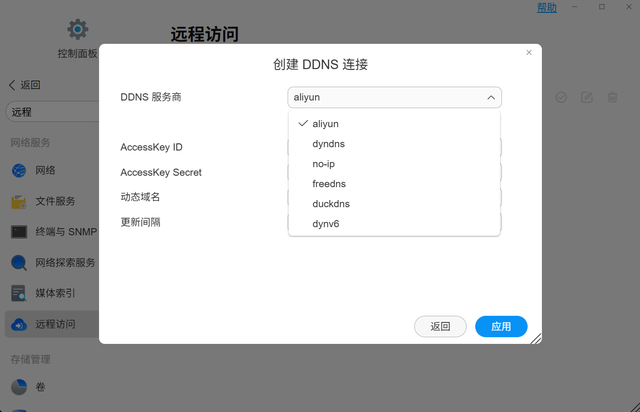640x412 pixels.
Task: Select duckdns DDNS provider option
Action: coord(331,204)
